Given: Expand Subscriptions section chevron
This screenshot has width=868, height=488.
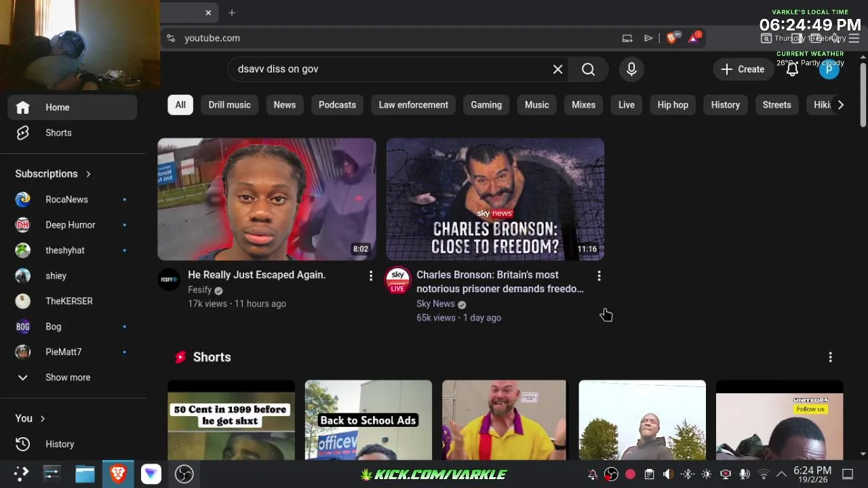Looking at the screenshot, I should 88,174.
